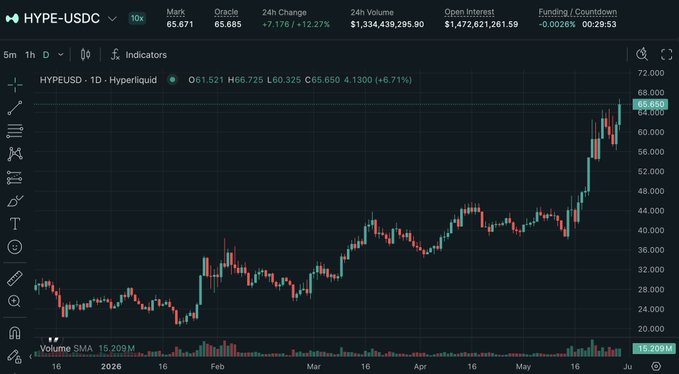The image size is (679, 374).
Task: Click the 65.650 current price label
Action: click(650, 104)
